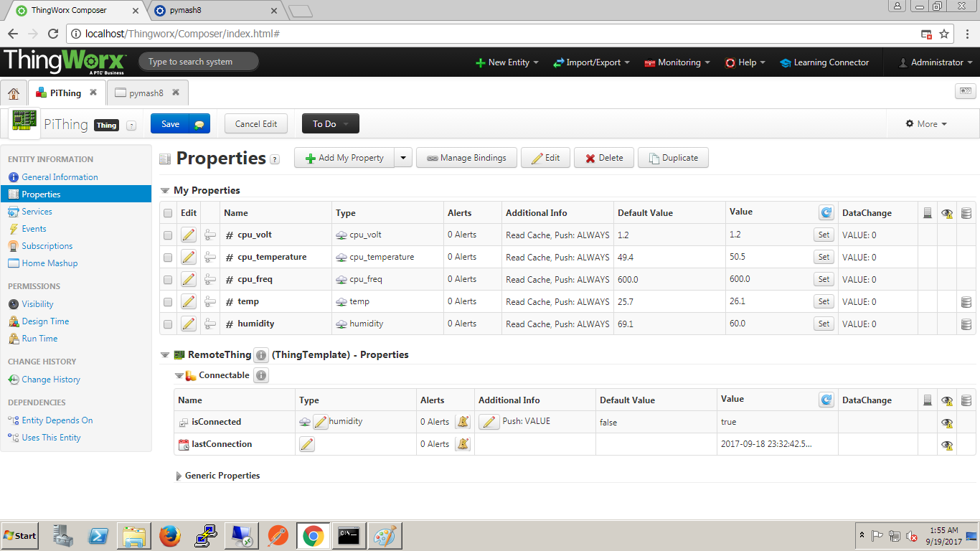980x551 pixels.
Task: Bookmark this page with the star icon
Action: 944,34
